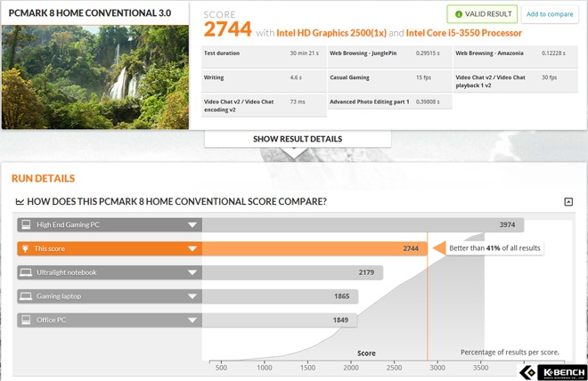588x381 pixels.
Task: Click the High End Gaming PC label
Action: point(68,225)
